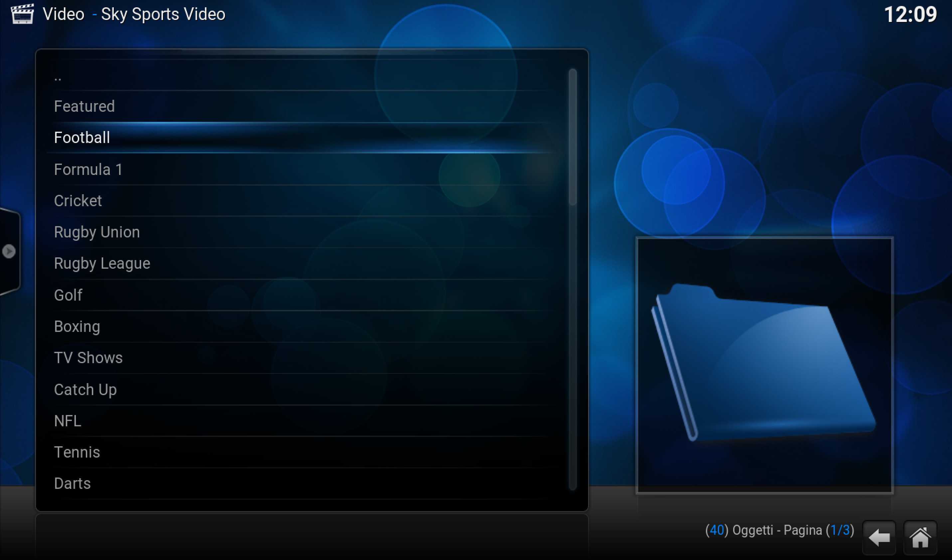This screenshot has width=952, height=560.
Task: Open Formula 1 videos
Action: pyautogui.click(x=88, y=170)
